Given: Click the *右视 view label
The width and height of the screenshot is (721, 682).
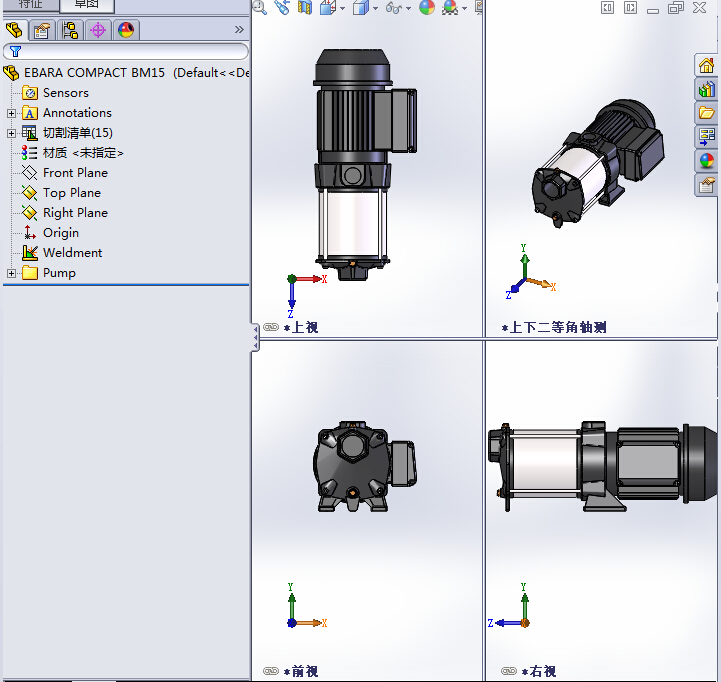Looking at the screenshot, I should point(538,671).
